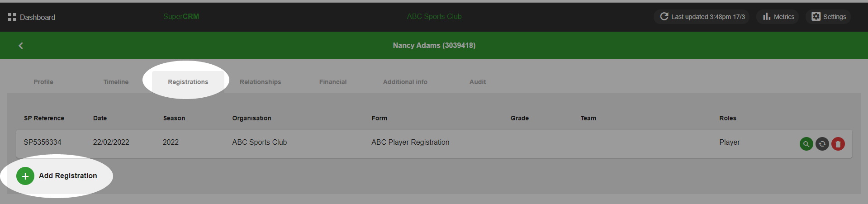Click the green plus Add Registration icon
The height and width of the screenshot is (204, 868).
[x=25, y=176]
